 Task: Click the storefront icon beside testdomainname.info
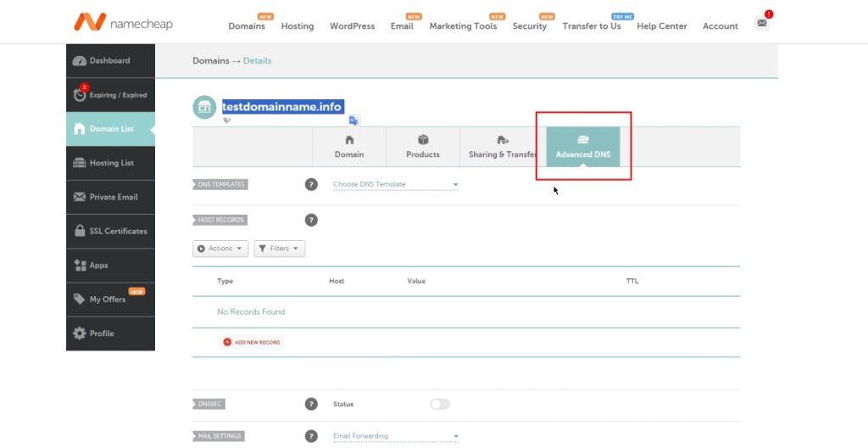204,107
